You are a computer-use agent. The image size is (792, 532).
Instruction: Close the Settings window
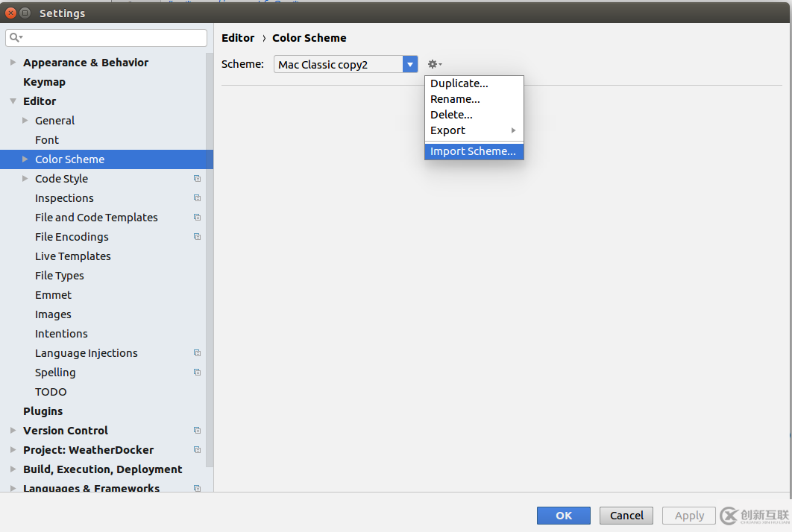point(11,13)
